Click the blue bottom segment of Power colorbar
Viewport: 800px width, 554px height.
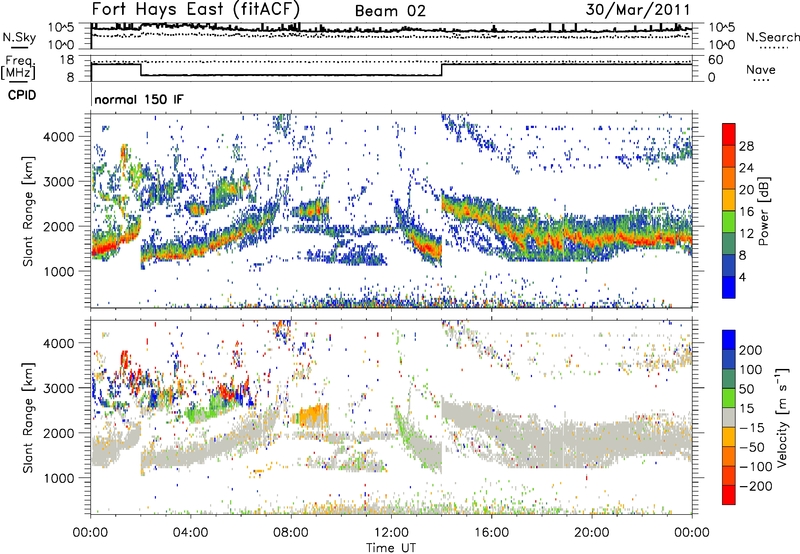tap(729, 287)
